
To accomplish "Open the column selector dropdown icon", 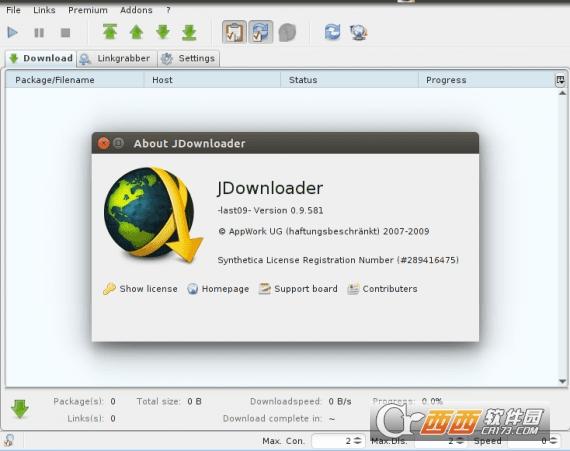I will pos(560,80).
